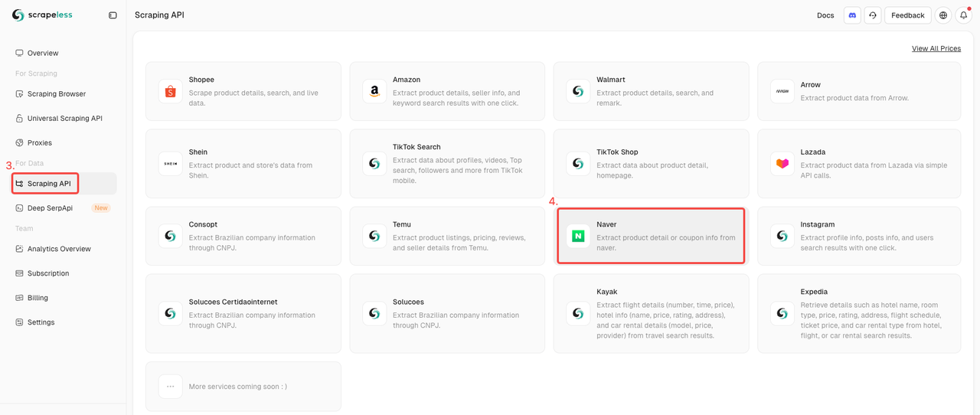The image size is (980, 415).
Task: Click the Proxies globe icon
Action: [20, 142]
